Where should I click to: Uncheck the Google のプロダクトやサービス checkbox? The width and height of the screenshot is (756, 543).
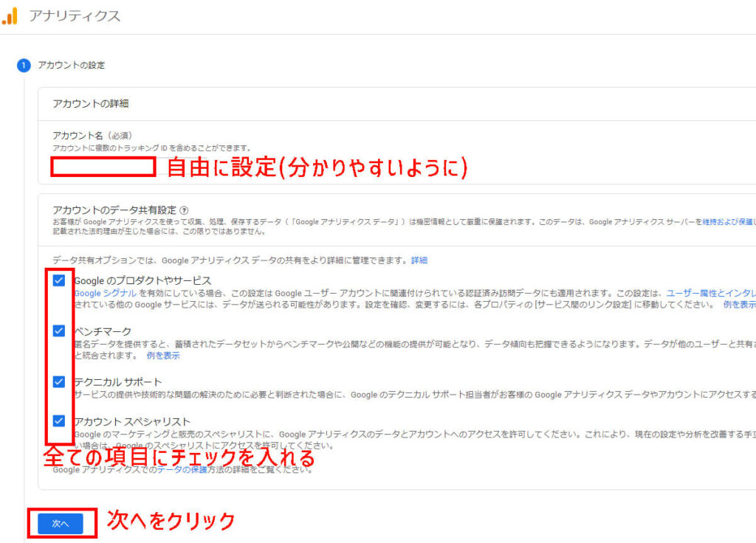point(59,280)
